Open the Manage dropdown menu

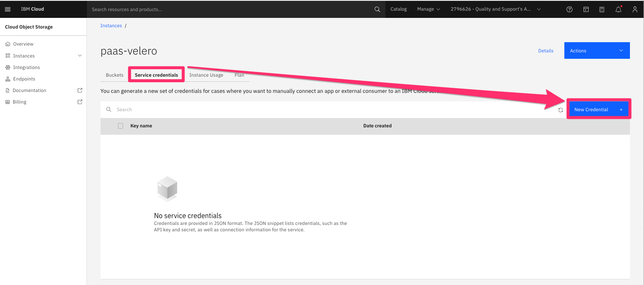click(428, 9)
